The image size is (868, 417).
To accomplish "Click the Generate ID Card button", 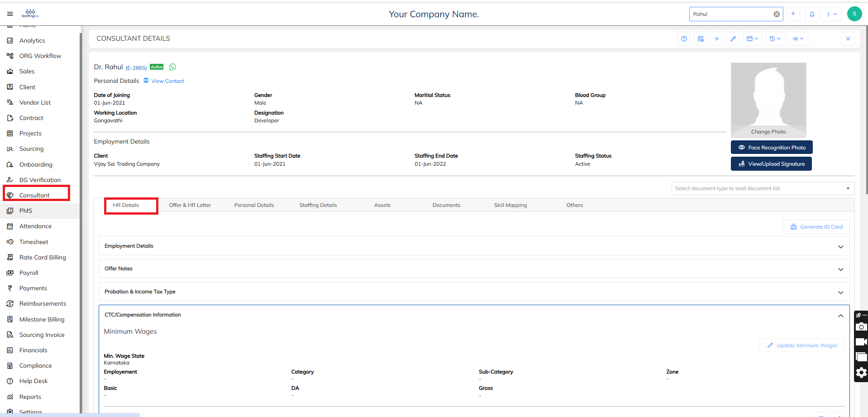I will point(816,227).
